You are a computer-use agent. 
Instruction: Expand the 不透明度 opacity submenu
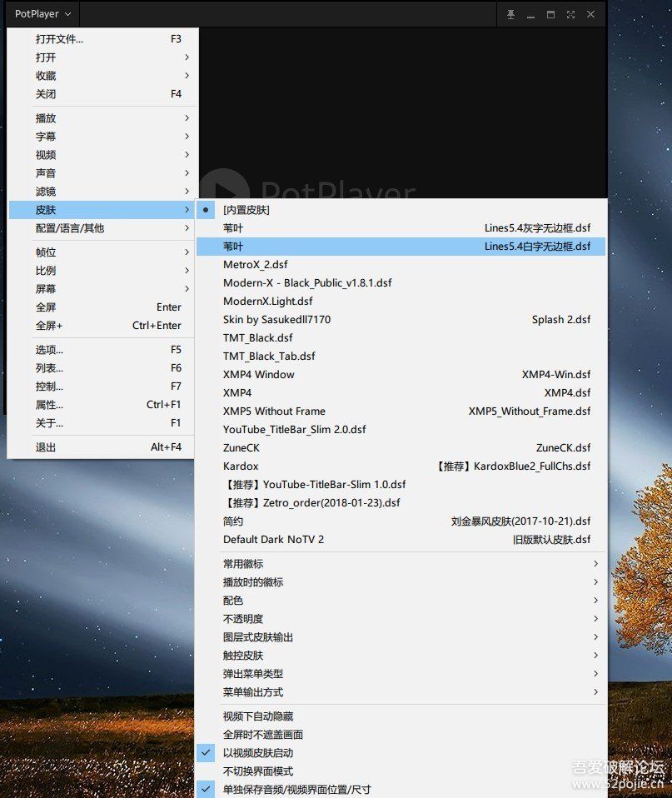pyautogui.click(x=242, y=619)
